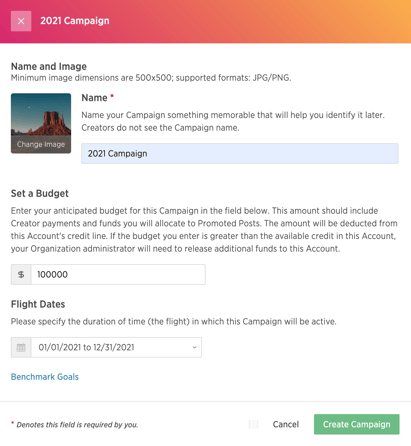Cancel the campaign creation
Viewport: 411px width, 446px height.
coord(286,424)
